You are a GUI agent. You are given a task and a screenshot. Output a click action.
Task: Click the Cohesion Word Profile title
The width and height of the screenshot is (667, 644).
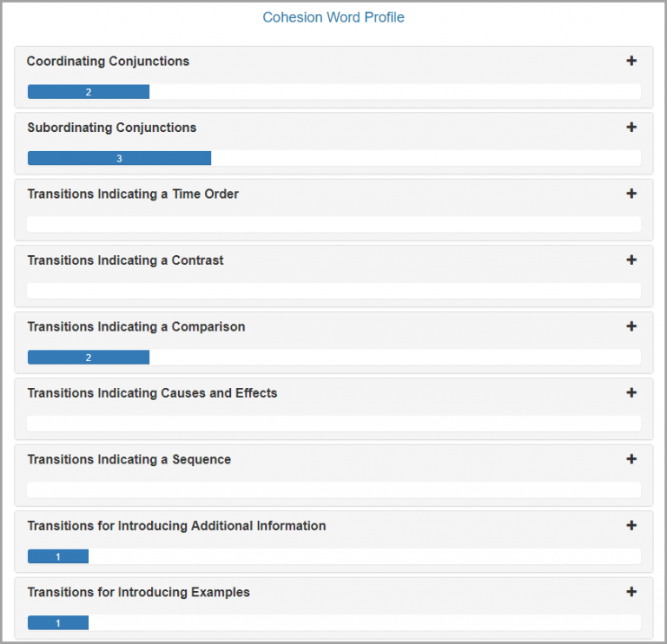pos(333,17)
